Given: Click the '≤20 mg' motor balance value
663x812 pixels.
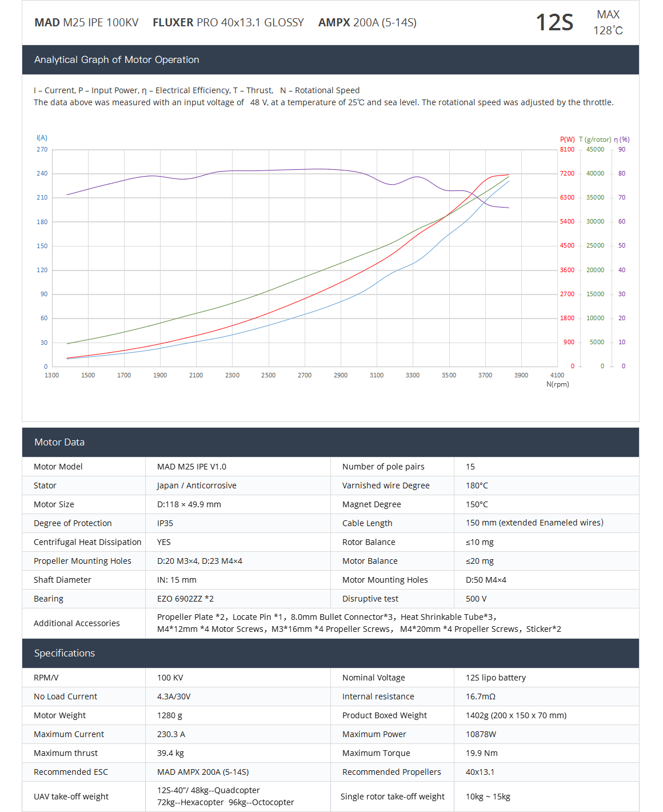Looking at the screenshot, I should [480, 561].
